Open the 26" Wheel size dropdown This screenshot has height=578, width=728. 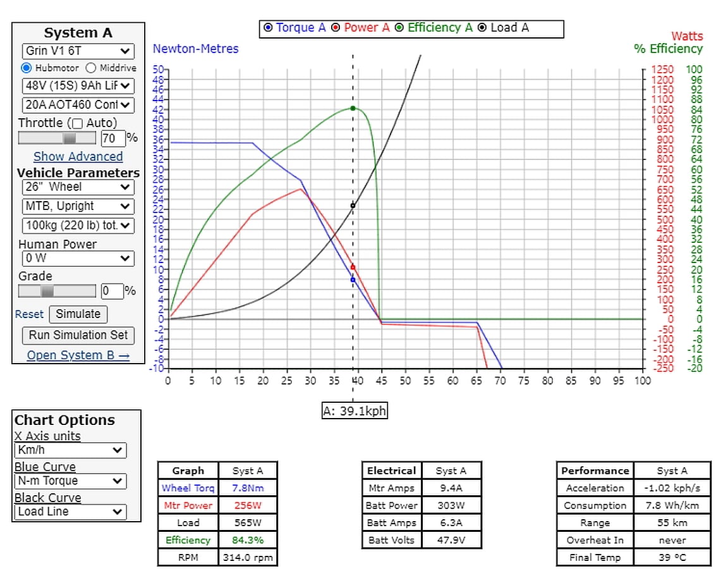pyautogui.click(x=78, y=187)
